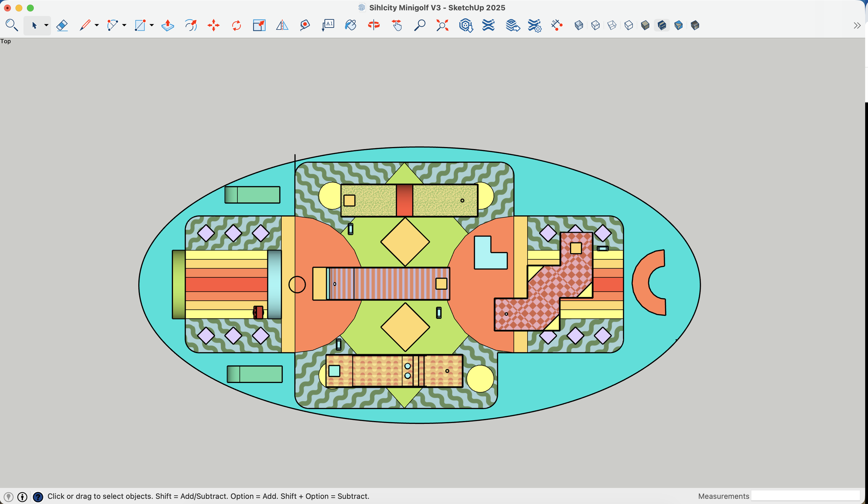The image size is (868, 504).
Task: Click the Measurements input box
Action: (x=806, y=496)
